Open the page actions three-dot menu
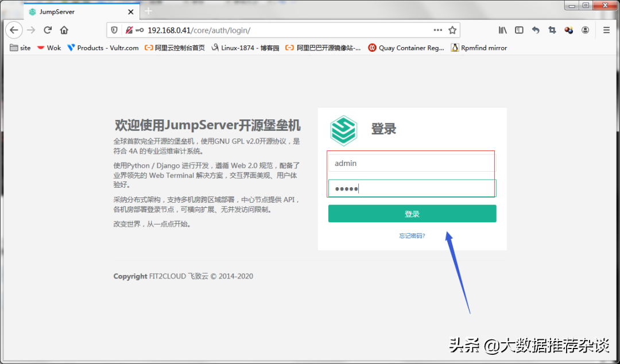Screen dimensions: 620x364 pyautogui.click(x=437, y=30)
